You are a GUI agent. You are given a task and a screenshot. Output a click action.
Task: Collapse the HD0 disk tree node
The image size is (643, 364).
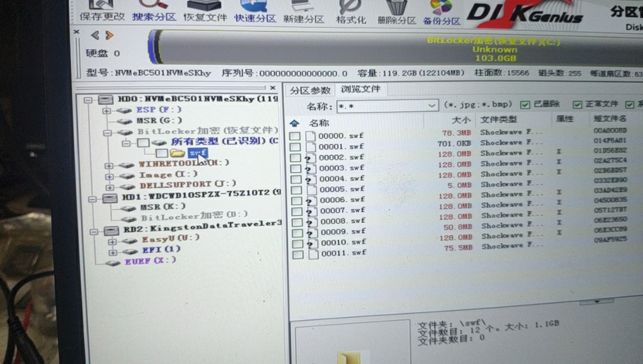88,100
